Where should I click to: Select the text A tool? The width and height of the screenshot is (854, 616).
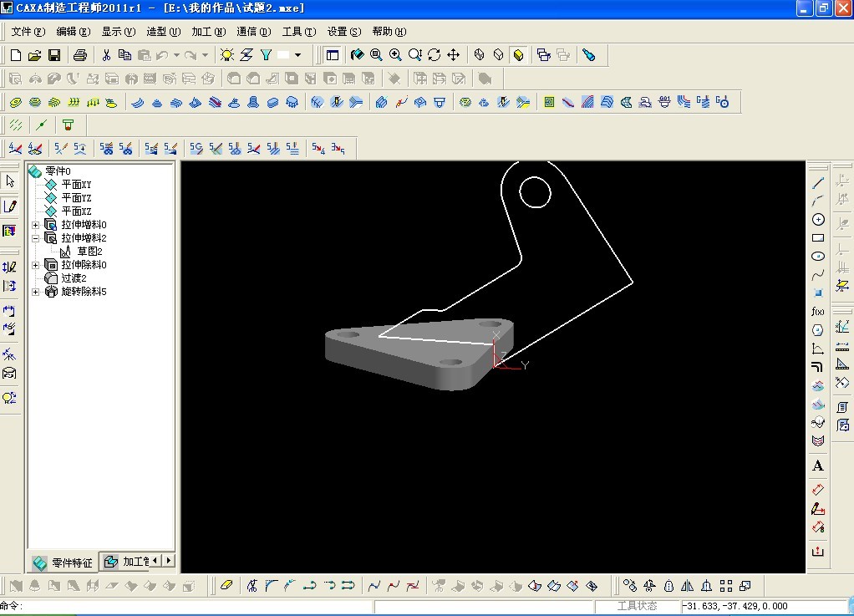click(x=818, y=466)
